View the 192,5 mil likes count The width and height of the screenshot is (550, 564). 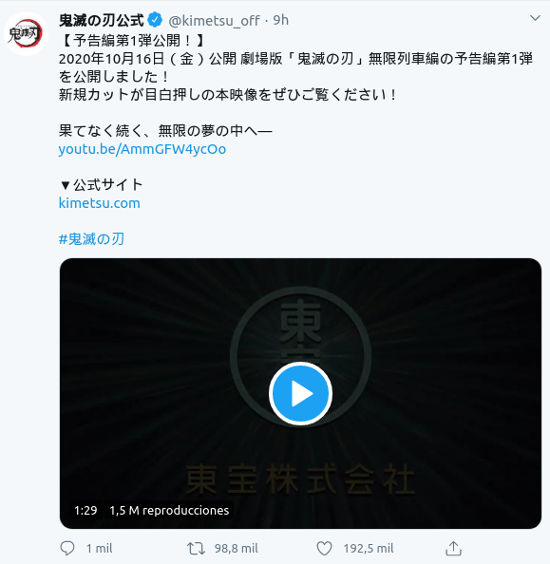[368, 549]
